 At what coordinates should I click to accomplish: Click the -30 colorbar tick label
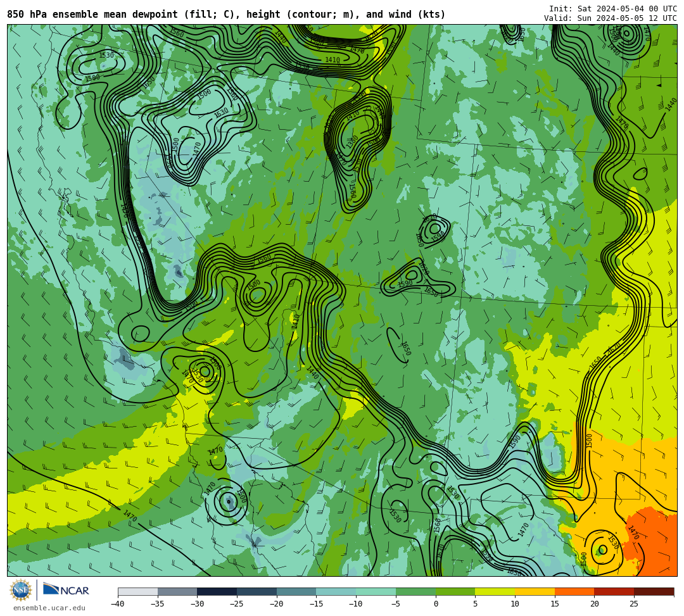pos(197,604)
